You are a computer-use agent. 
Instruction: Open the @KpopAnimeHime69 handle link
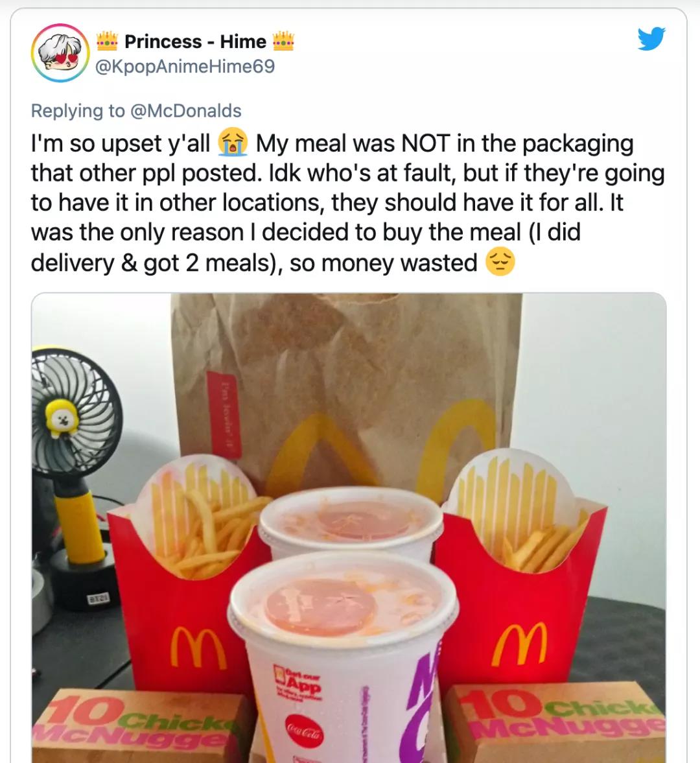tap(185, 67)
